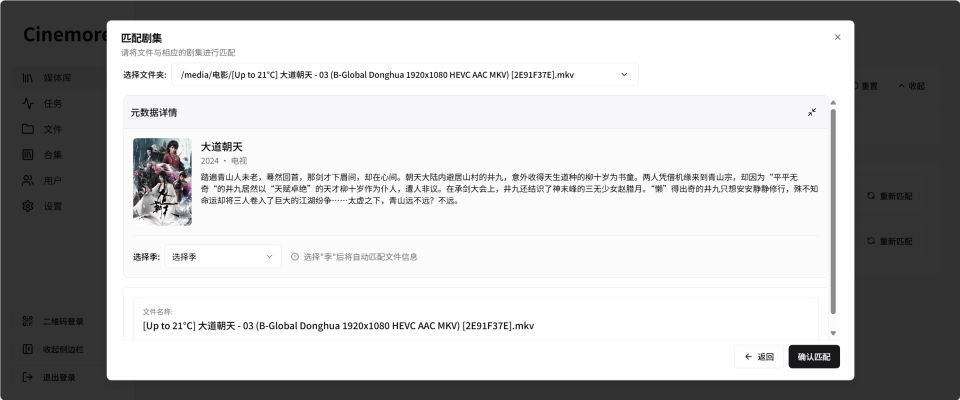Click the 文件名称 file name value text
This screenshot has width=960, height=400.
coord(339,326)
